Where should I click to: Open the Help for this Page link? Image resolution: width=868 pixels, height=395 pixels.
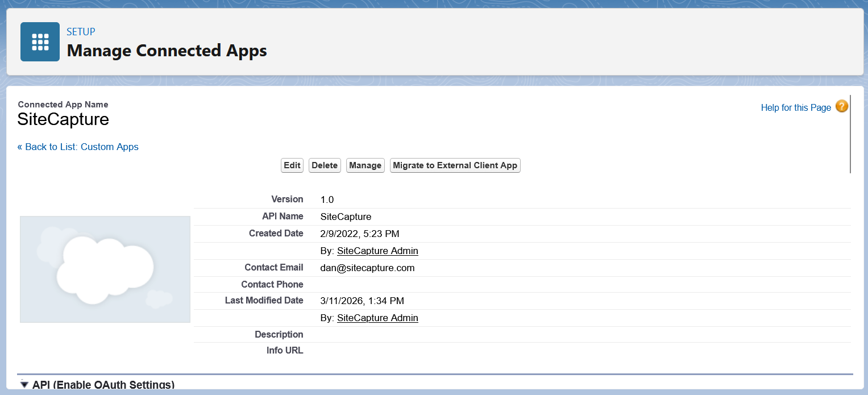tap(795, 107)
